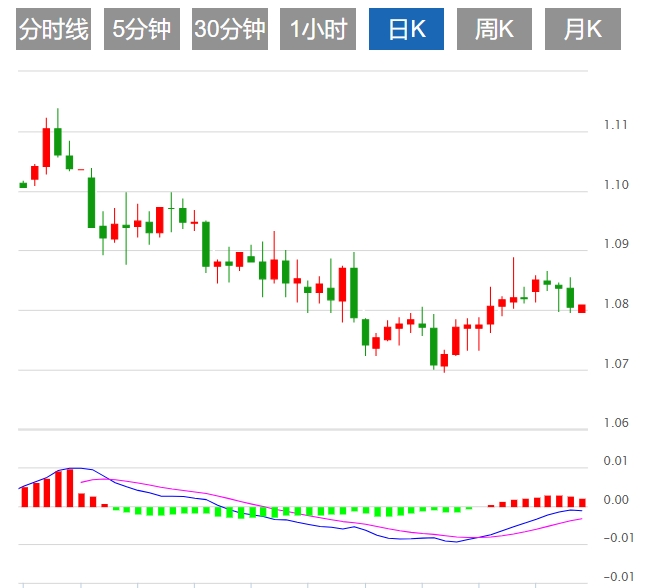Click the last red candle at 1.08
The height and width of the screenshot is (588, 657).
[x=582, y=308]
